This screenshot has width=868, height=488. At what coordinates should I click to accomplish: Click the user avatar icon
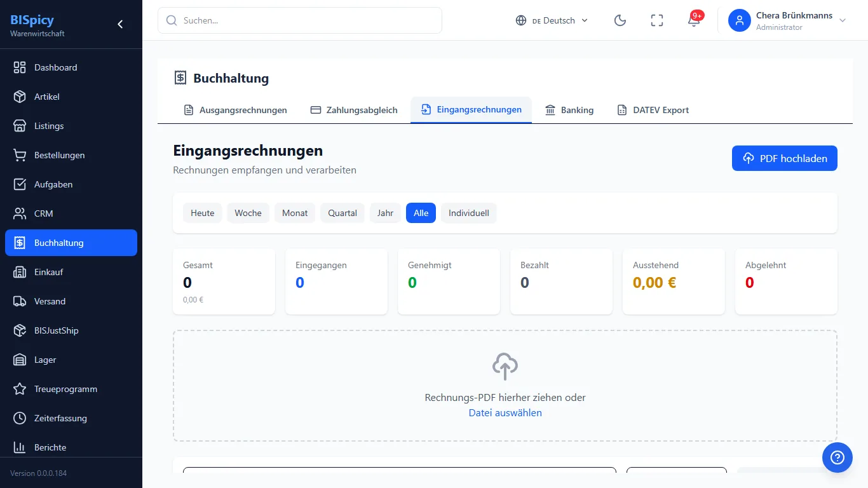click(x=740, y=20)
